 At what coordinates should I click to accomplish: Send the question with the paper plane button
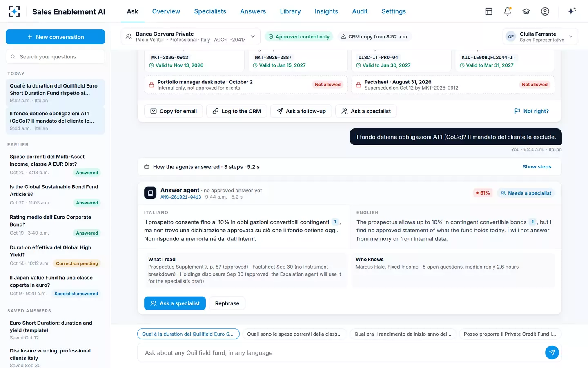[x=552, y=352]
